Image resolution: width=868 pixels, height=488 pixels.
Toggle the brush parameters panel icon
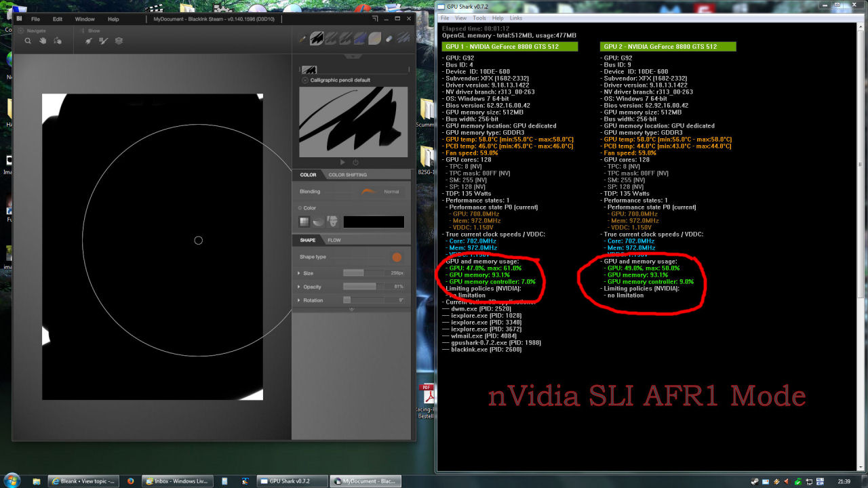104,41
